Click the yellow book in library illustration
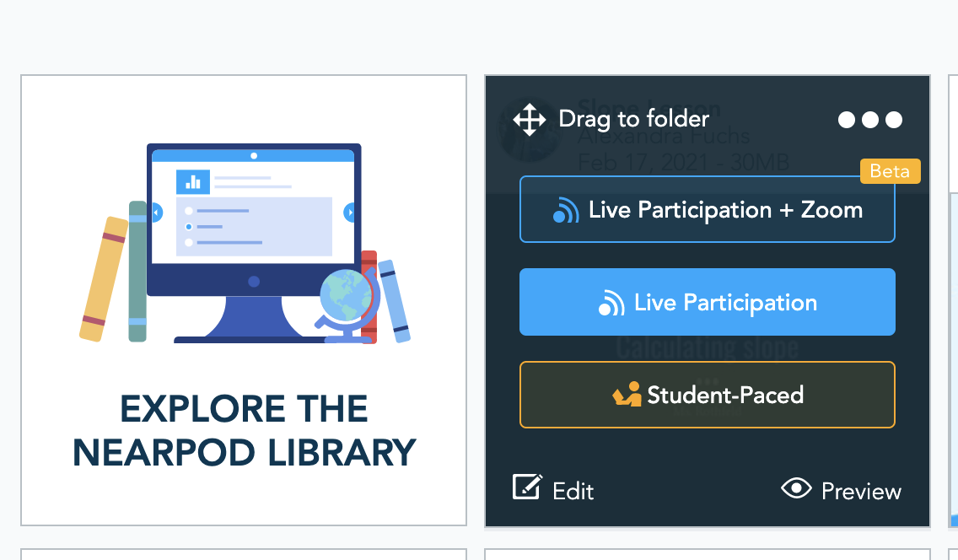Screen dimensions: 958x560 coord(103,279)
